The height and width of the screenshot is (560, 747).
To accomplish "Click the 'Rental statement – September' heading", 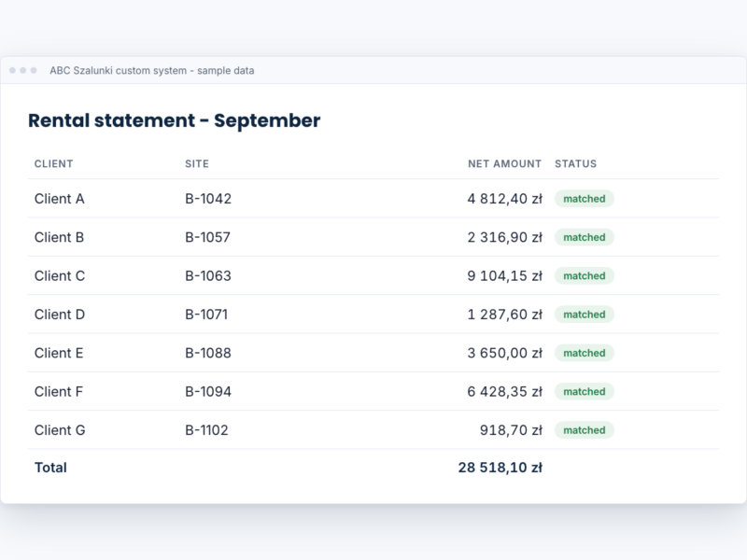I will (x=175, y=120).
